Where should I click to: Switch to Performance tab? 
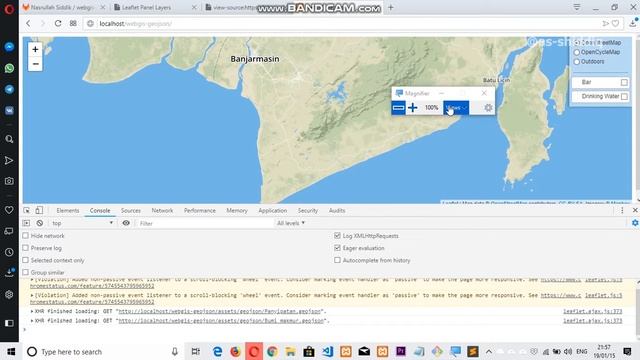coord(200,211)
